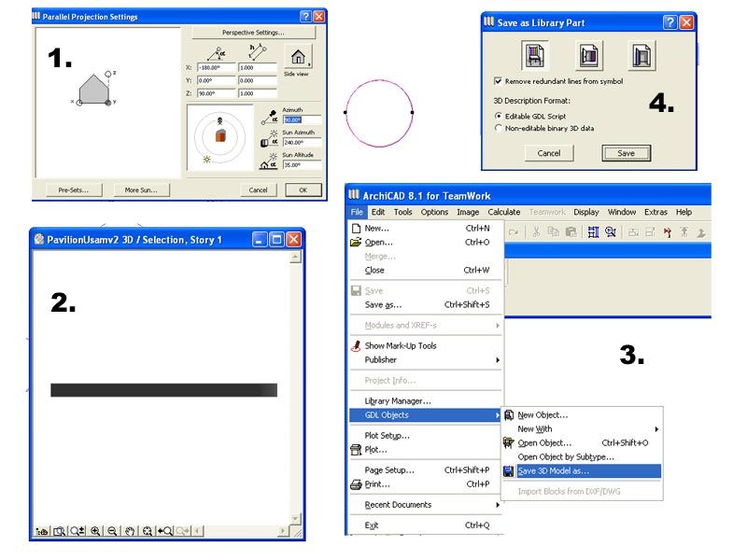Screen dimensions: 747x560
Task: Click Cancel in Save as Library Part
Action: click(x=549, y=153)
